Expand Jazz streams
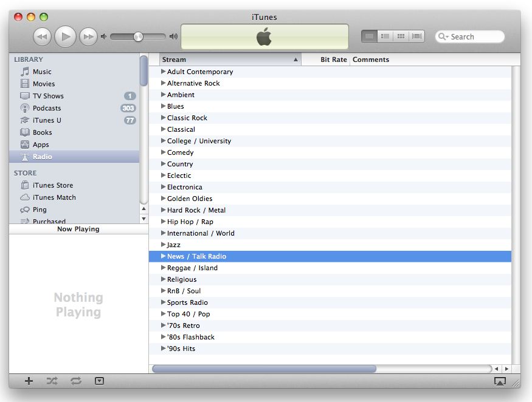The image size is (532, 402). tap(163, 244)
